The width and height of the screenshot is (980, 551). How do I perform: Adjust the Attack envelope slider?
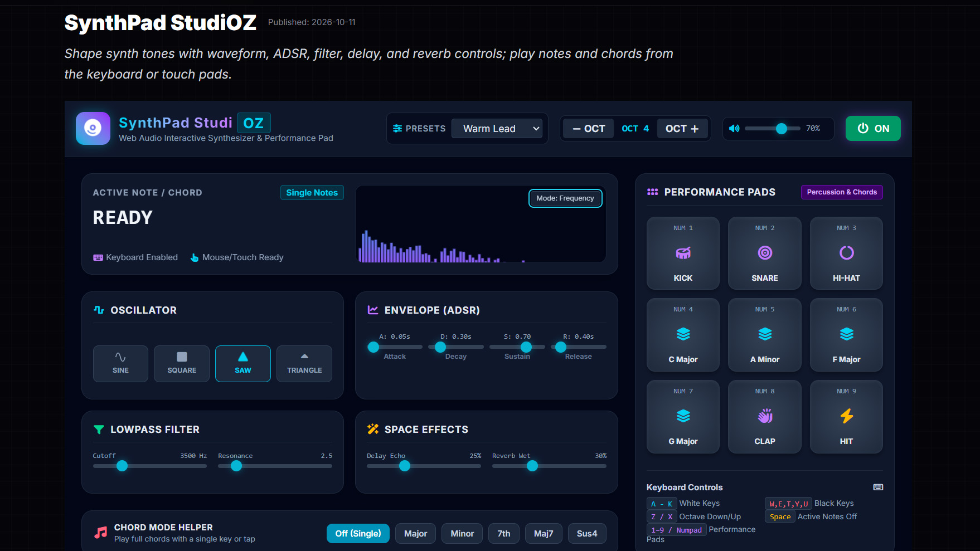point(395,347)
